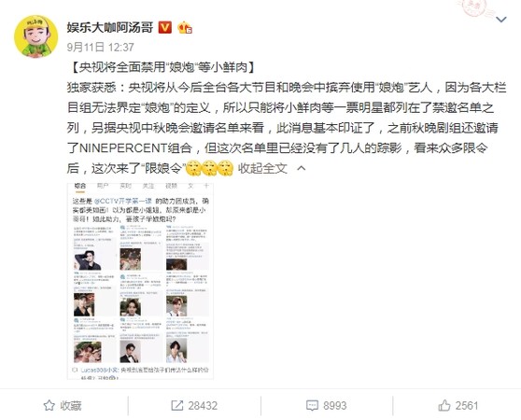This screenshot has height=420, width=521.
Task: Open the post options chevron menu
Action: [501, 20]
